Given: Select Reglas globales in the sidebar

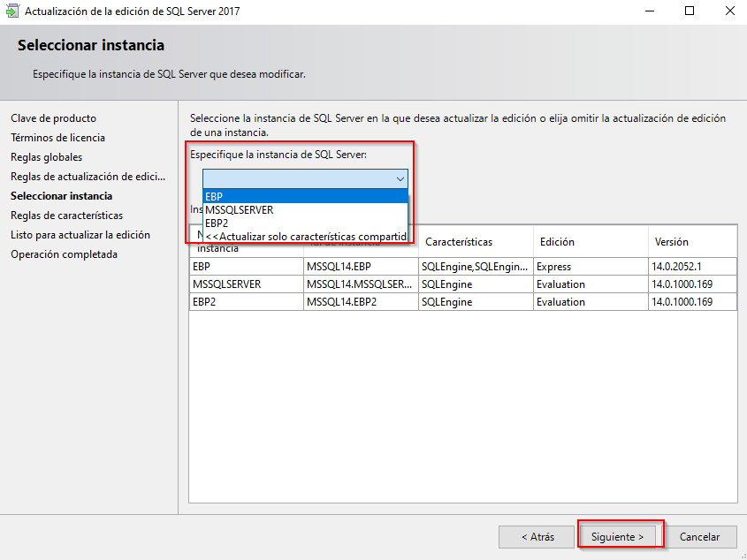Looking at the screenshot, I should pos(47,157).
